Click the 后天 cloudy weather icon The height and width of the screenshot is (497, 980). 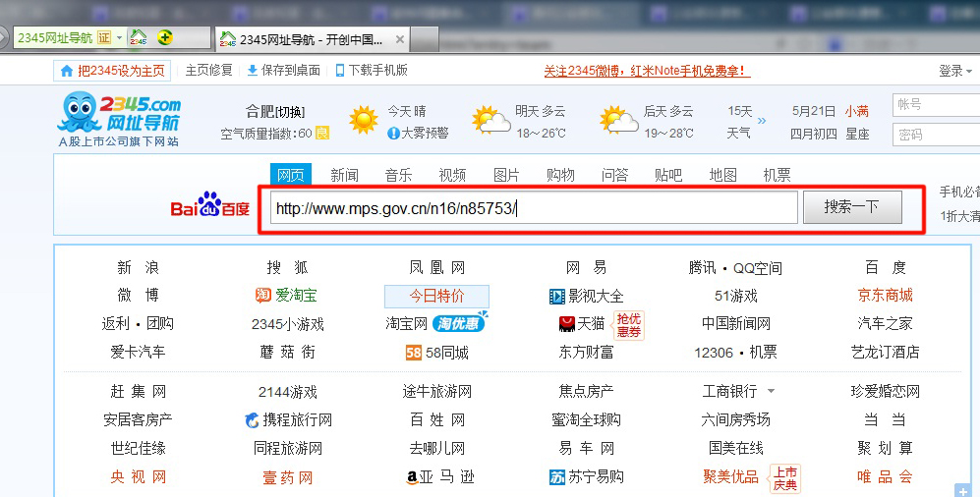(x=618, y=119)
